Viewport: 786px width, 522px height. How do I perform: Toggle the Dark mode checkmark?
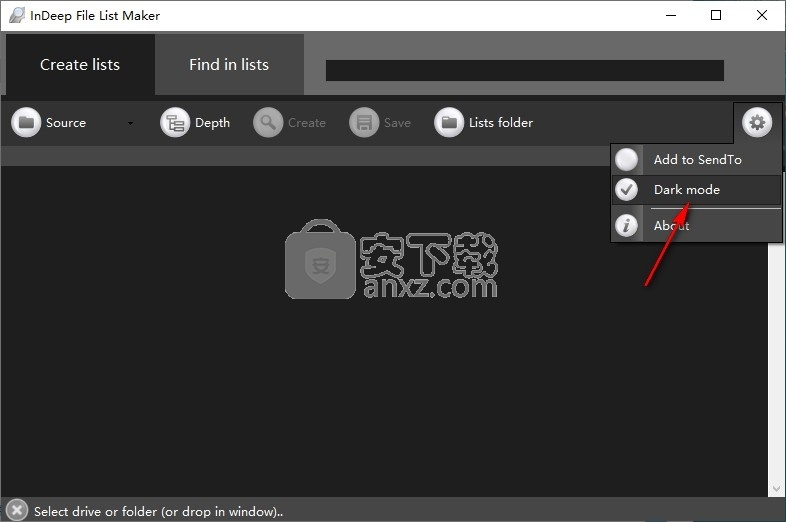point(627,190)
